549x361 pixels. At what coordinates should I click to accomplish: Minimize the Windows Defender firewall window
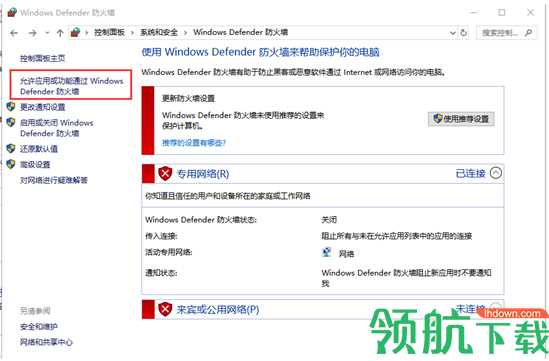474,13
